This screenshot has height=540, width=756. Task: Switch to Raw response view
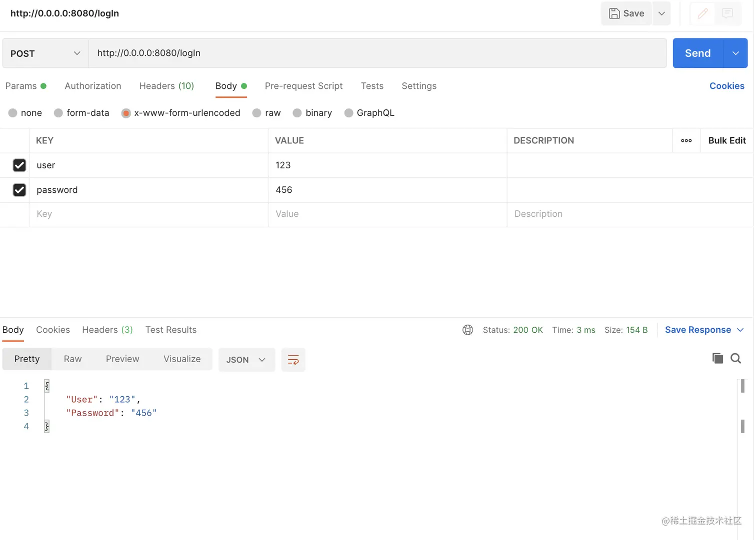click(x=72, y=359)
